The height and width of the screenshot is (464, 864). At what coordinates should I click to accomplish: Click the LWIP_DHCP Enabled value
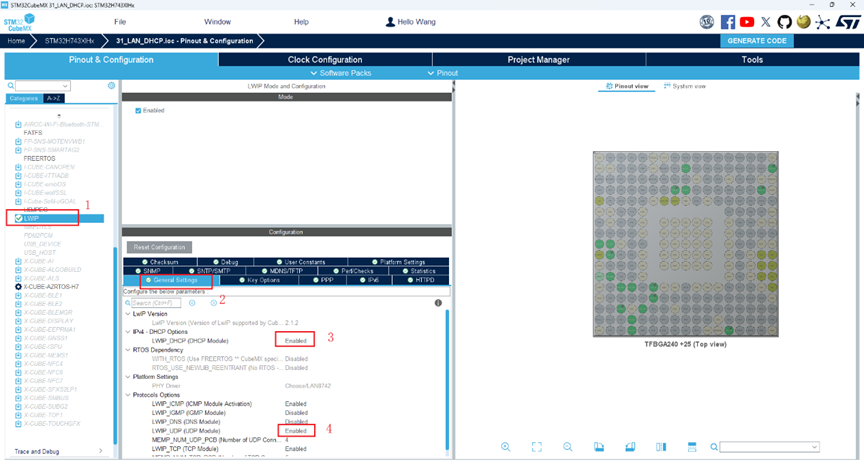(295, 341)
